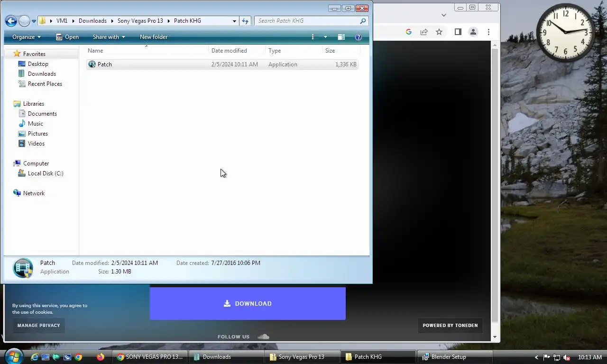Open Explorer help icon

coord(359,37)
